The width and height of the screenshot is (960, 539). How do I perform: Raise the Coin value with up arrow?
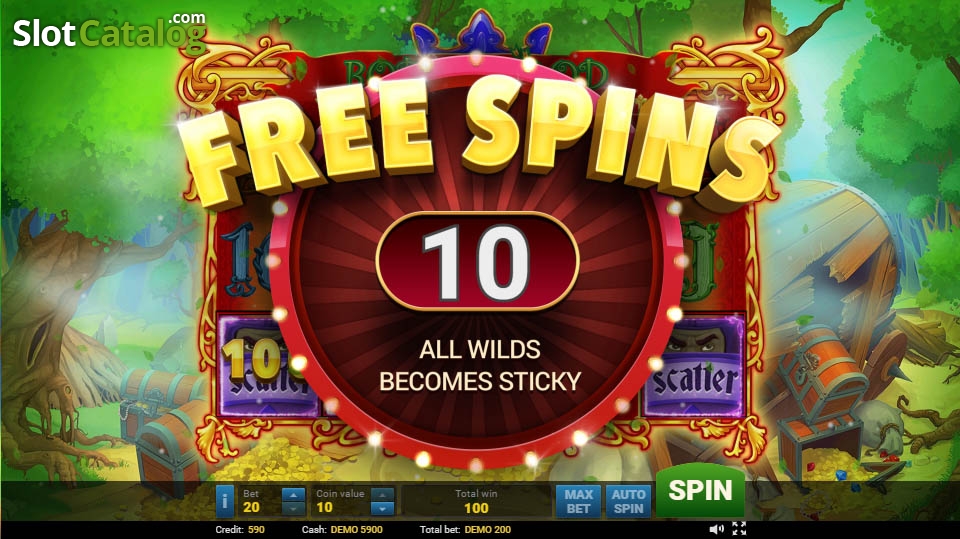[x=383, y=494]
